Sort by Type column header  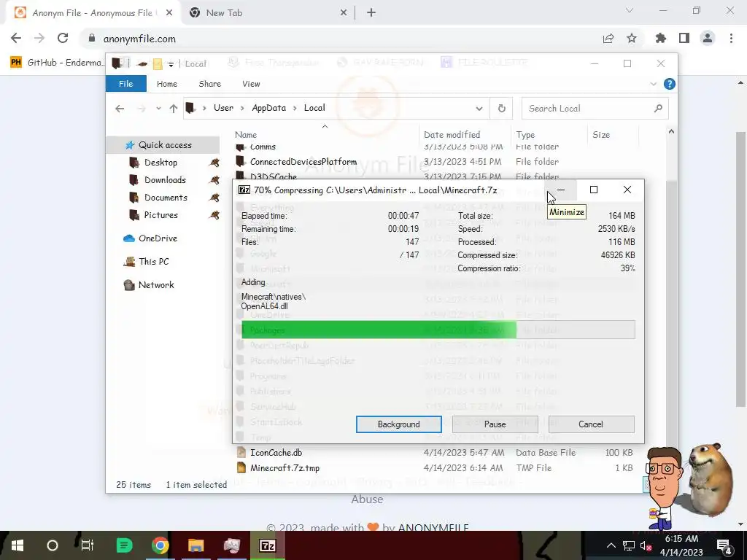tap(525, 135)
